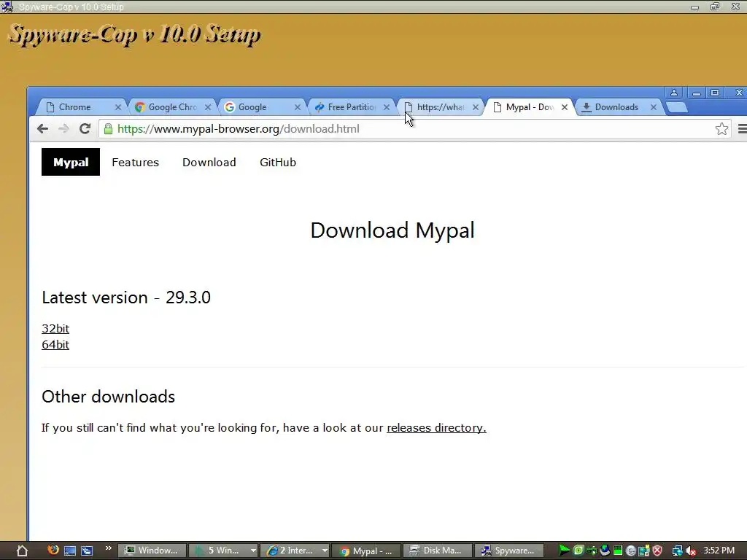Click the 'Latest version - 29.3.0' heading

pos(126,297)
